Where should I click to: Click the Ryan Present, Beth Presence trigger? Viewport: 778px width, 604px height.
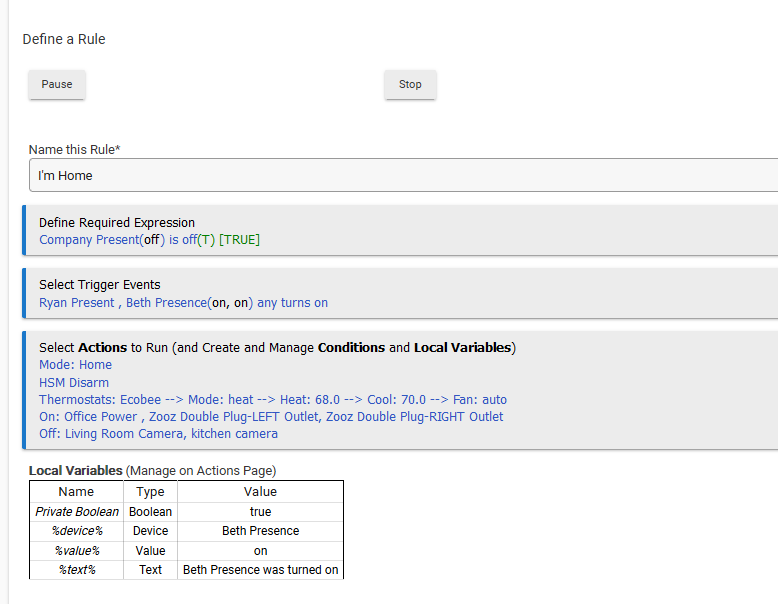tap(183, 303)
